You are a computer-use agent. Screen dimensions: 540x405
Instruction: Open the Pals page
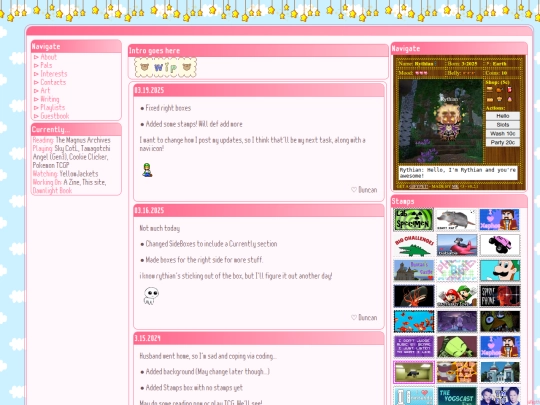click(x=46, y=65)
